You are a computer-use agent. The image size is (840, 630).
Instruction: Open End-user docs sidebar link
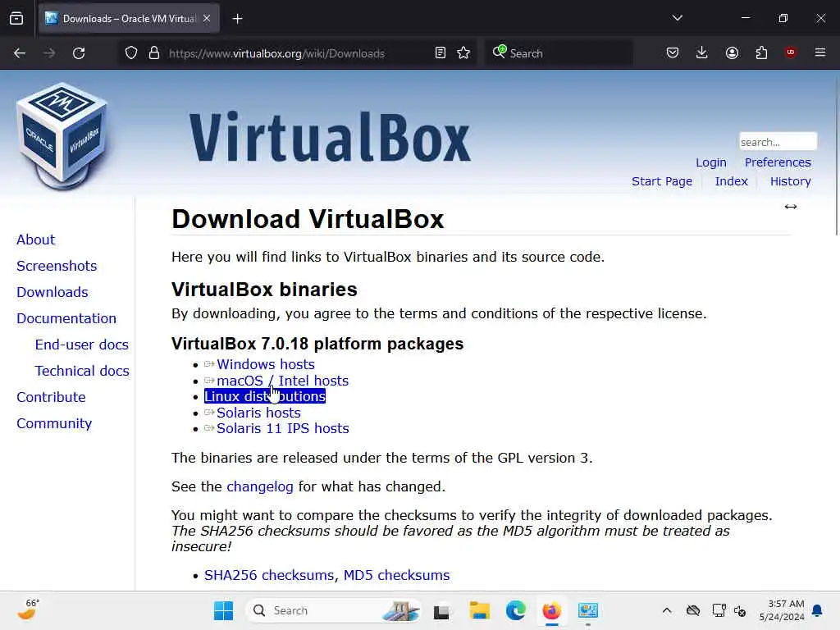(81, 345)
